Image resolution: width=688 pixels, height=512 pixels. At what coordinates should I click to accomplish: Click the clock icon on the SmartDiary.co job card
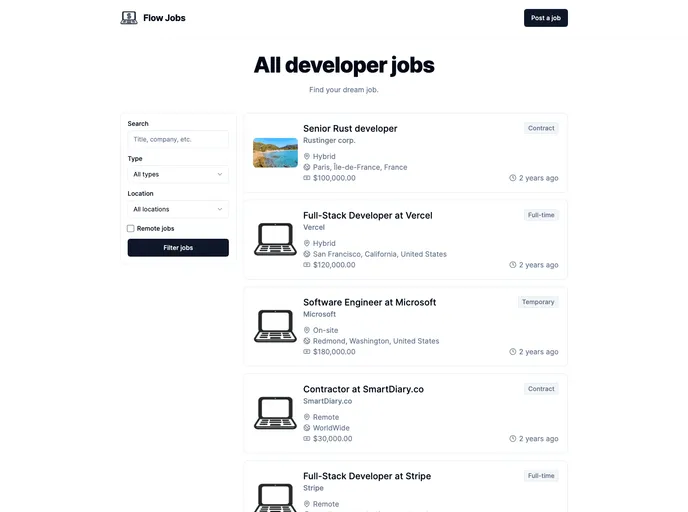pos(512,439)
